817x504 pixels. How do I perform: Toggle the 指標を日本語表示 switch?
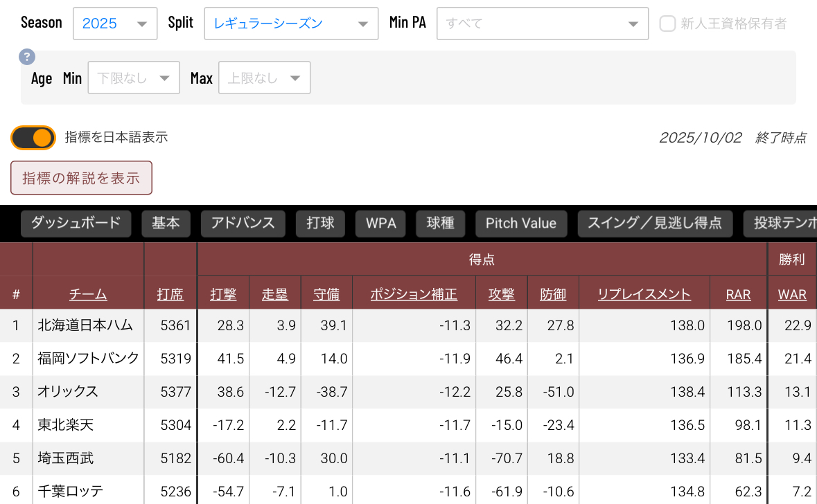[x=33, y=138]
